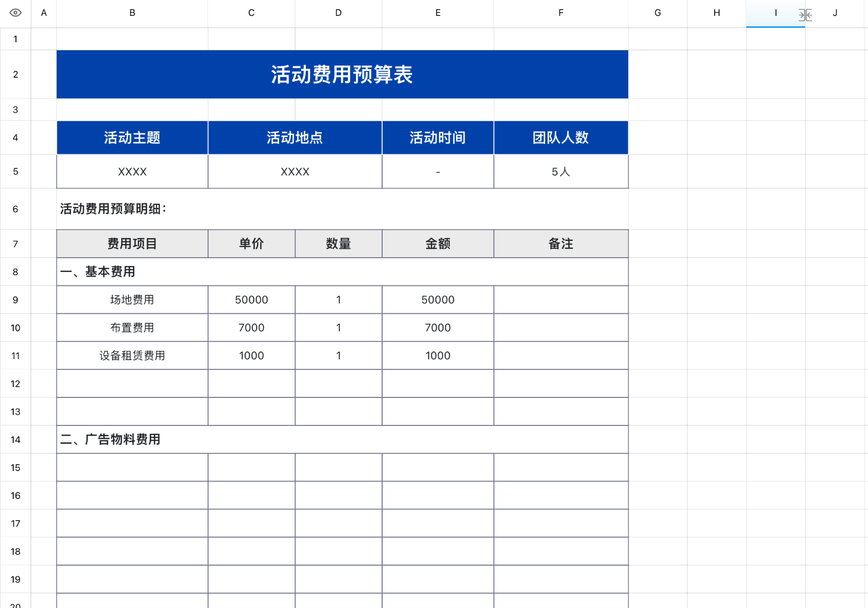Image resolution: width=868 pixels, height=608 pixels.
Task: Select the 50000 unit price cell in column C
Action: pos(251,300)
